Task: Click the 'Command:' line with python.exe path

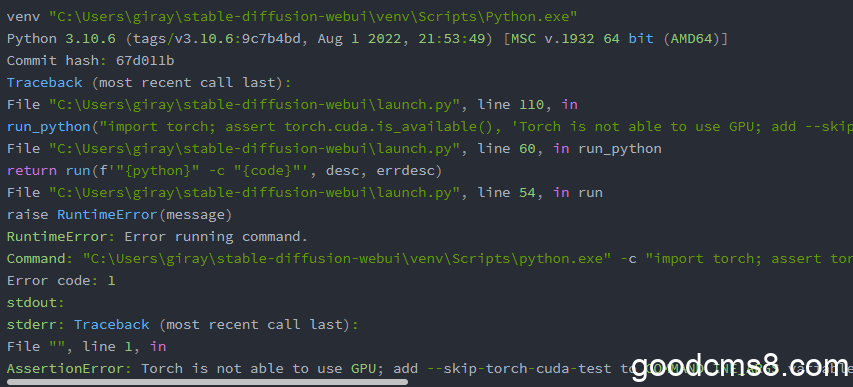Action: point(430,259)
